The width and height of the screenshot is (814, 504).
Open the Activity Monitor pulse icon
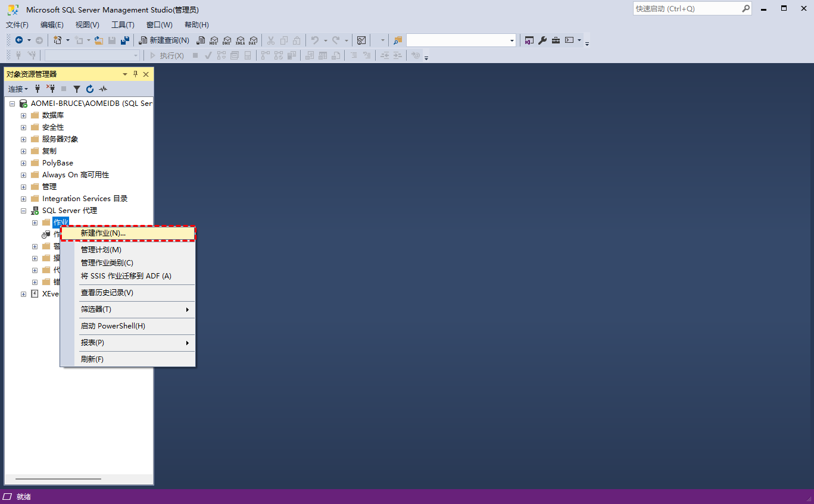(103, 89)
